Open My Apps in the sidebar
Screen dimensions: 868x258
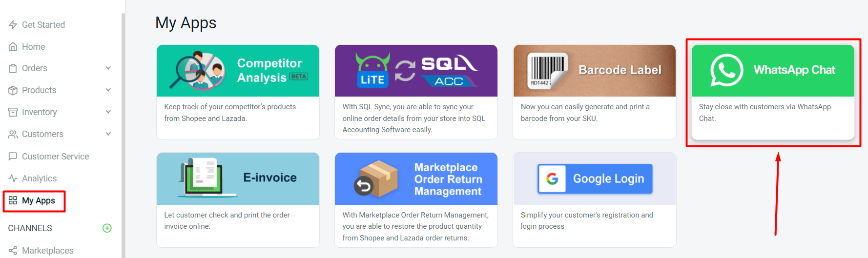click(38, 200)
